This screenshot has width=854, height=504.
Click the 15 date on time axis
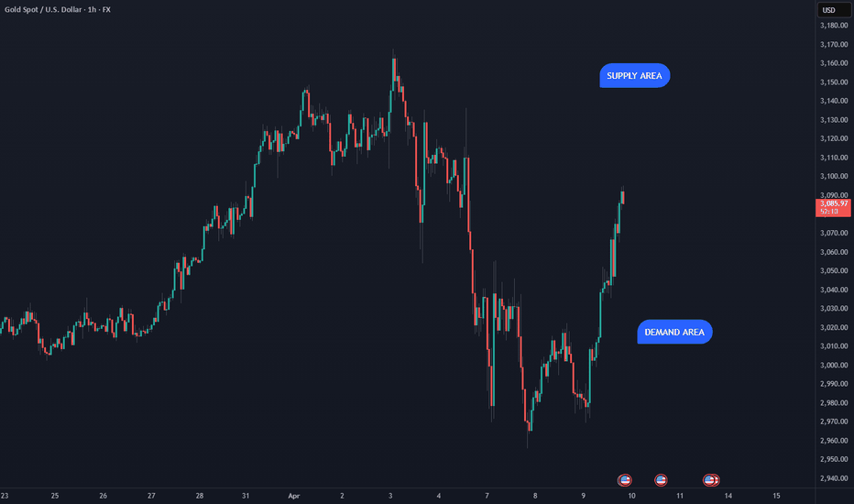click(x=776, y=496)
